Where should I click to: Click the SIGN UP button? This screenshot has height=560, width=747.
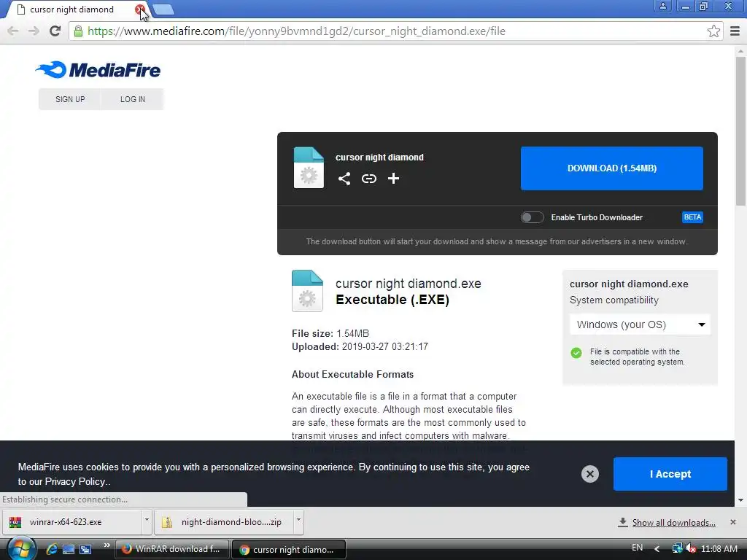click(70, 99)
